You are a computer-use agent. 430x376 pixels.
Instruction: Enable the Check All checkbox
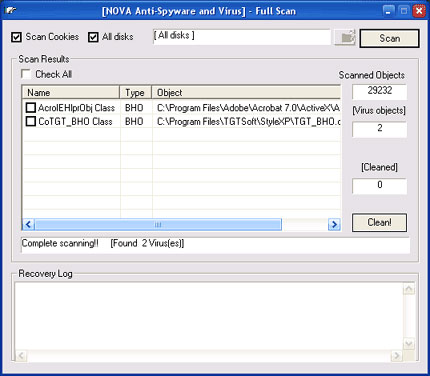(26, 74)
